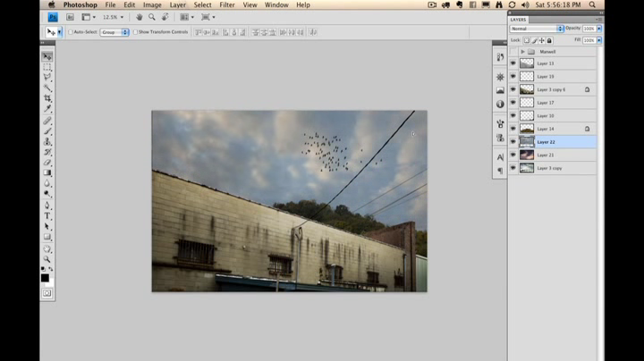The width and height of the screenshot is (644, 361).
Task: Select the Crop tool
Action: pyautogui.click(x=47, y=98)
